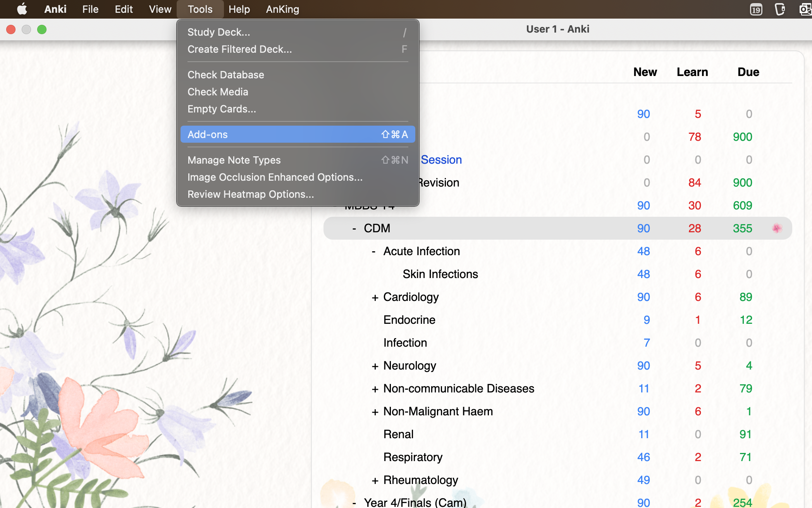Expand the Rheumatology deck
This screenshot has width=812, height=508.
coord(375,480)
